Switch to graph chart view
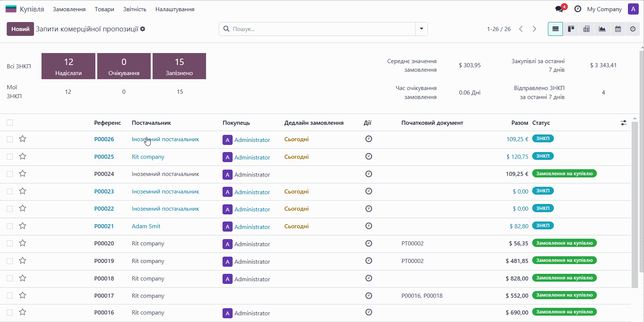 [x=602, y=29]
